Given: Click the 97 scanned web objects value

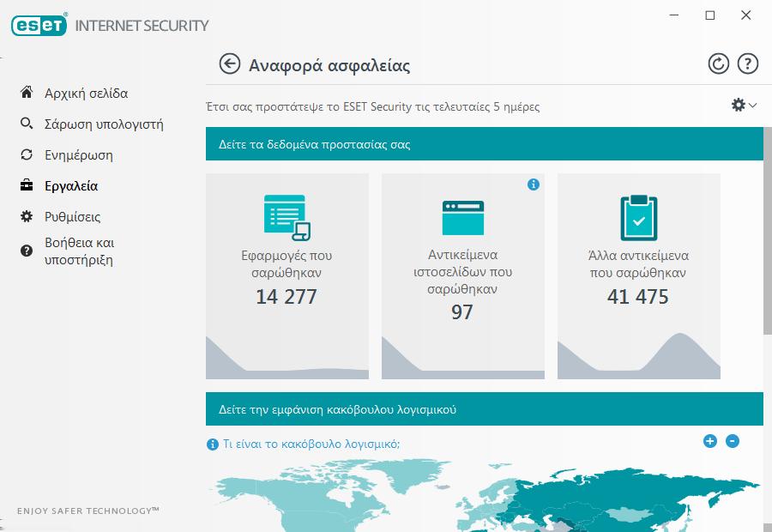Looking at the screenshot, I should coord(461,312).
